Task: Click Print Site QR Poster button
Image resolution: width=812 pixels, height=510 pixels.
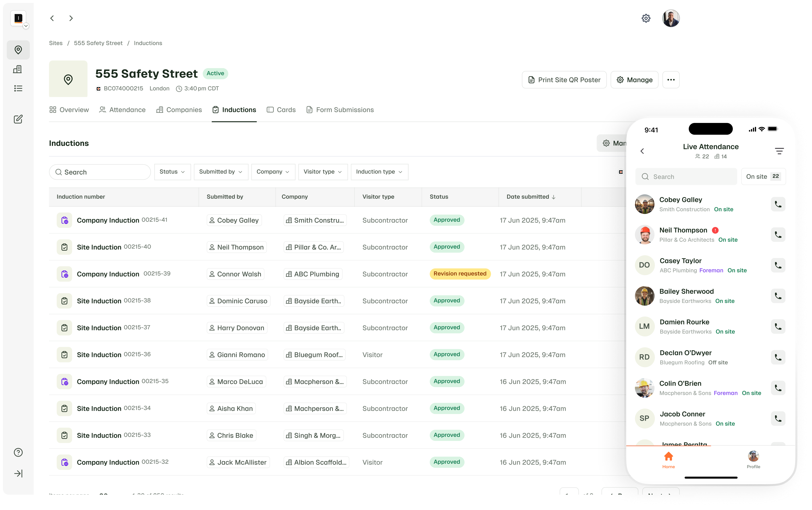Action: click(564, 80)
